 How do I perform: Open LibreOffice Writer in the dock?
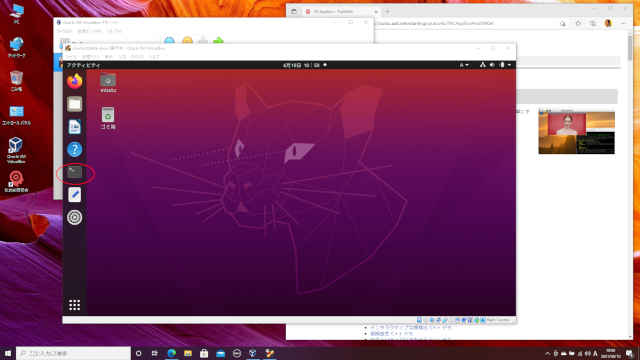coord(75,127)
